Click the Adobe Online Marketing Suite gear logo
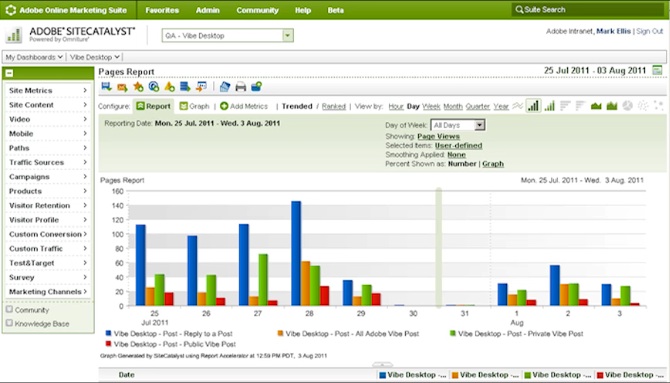 click(11, 10)
